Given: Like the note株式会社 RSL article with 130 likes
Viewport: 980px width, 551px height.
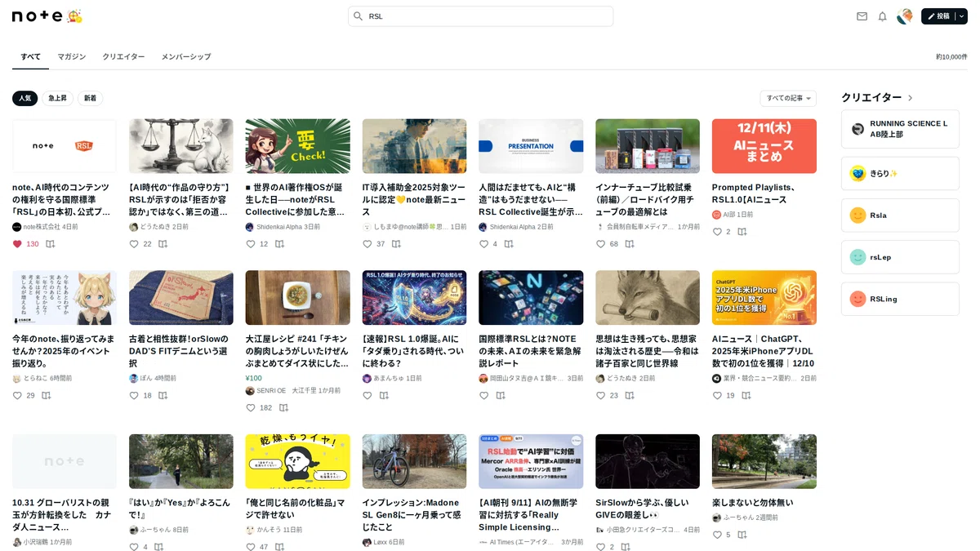Looking at the screenshot, I should [17, 244].
